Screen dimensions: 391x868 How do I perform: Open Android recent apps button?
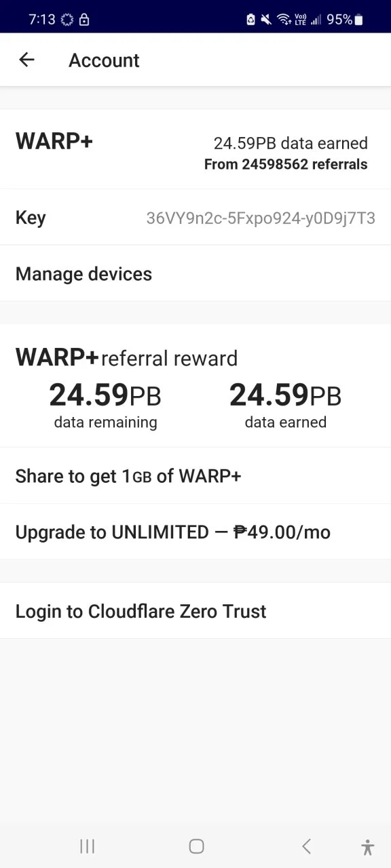[x=87, y=846]
